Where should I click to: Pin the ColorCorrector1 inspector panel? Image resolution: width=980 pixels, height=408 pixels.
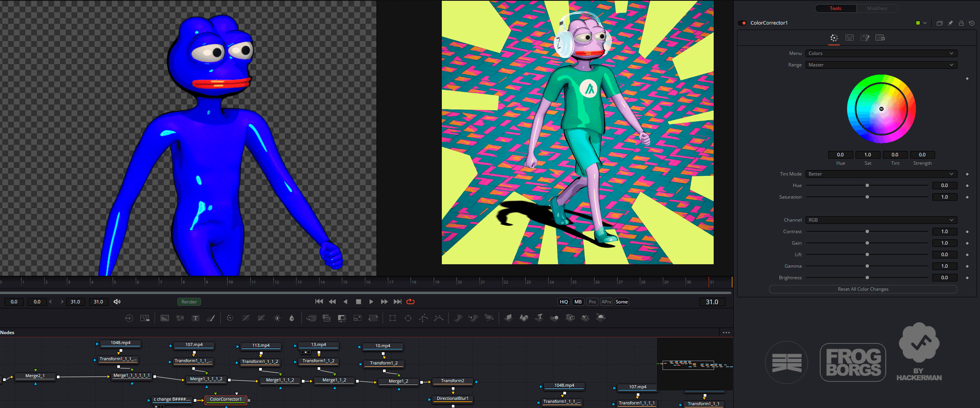(x=950, y=23)
